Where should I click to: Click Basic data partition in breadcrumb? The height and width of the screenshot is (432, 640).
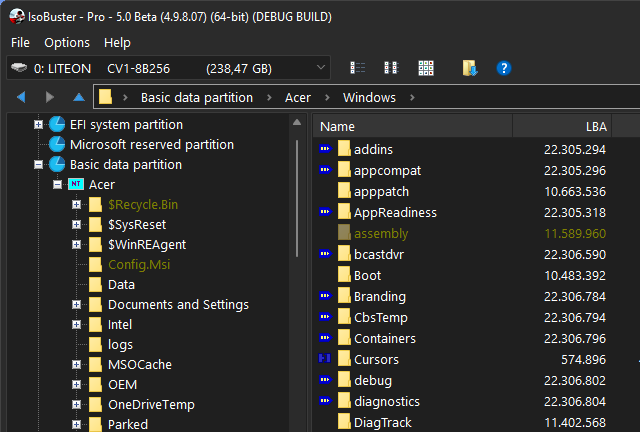pos(197,98)
